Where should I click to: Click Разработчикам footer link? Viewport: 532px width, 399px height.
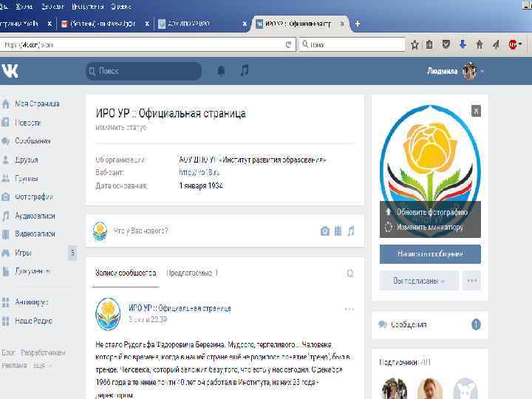point(43,352)
